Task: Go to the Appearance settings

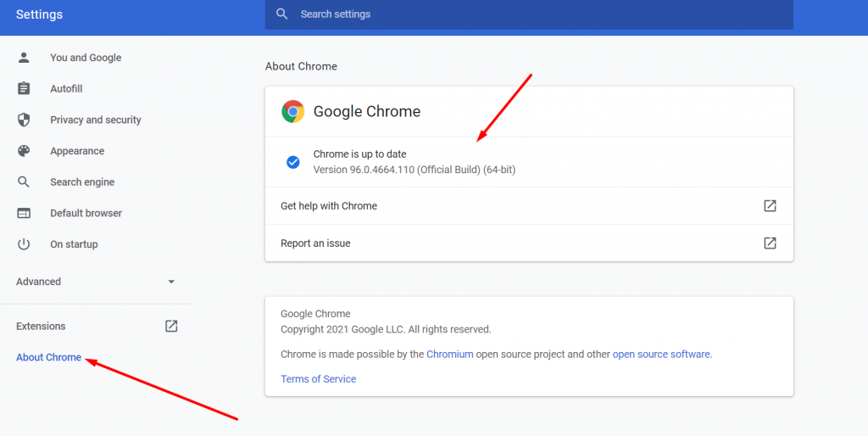Action: click(x=77, y=151)
